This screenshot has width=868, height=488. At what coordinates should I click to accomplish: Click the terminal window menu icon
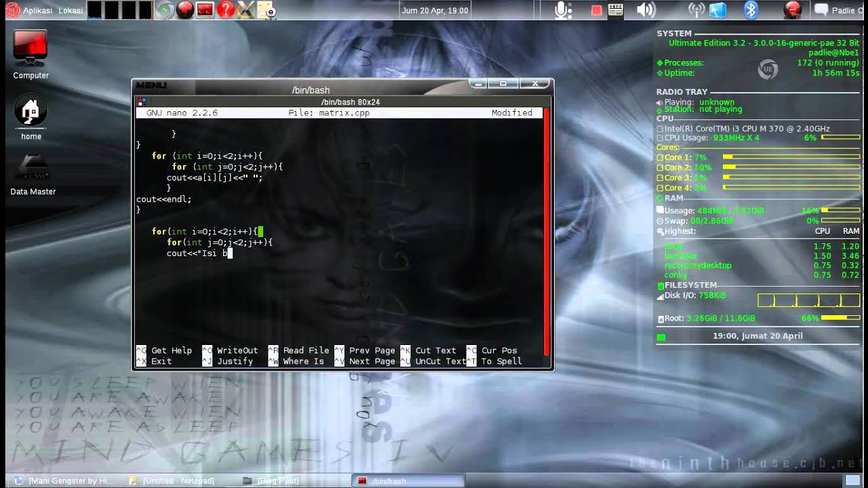point(142,102)
